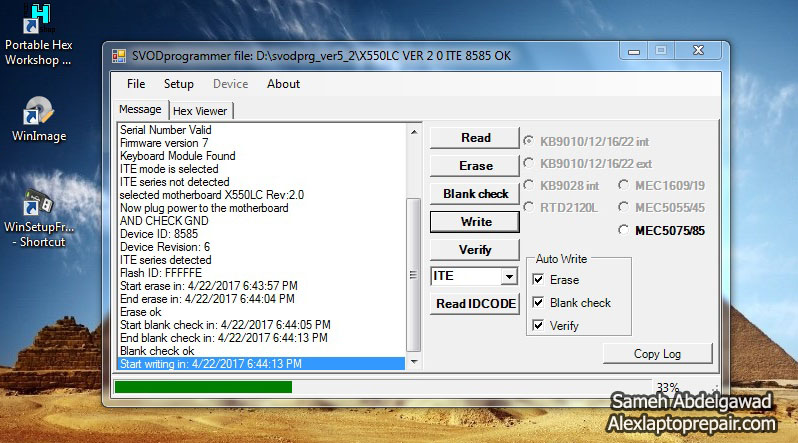Click the Read IDCODE button
The image size is (798, 443).
click(475, 304)
